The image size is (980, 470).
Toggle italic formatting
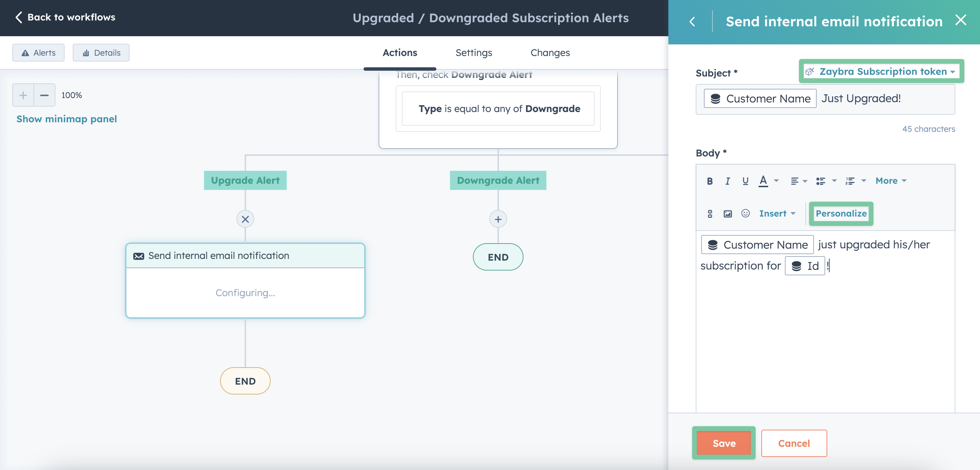click(727, 181)
